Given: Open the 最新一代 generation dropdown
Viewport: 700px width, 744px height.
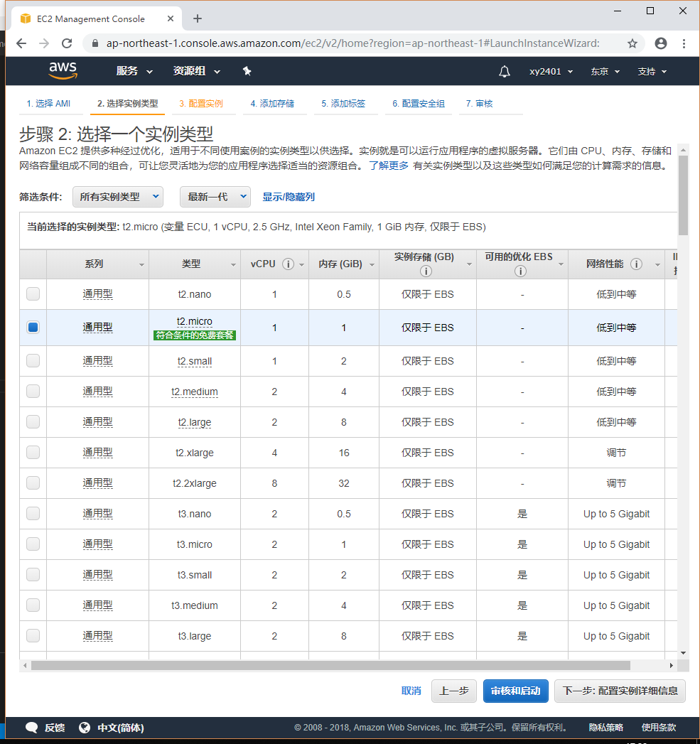Looking at the screenshot, I should (215, 196).
